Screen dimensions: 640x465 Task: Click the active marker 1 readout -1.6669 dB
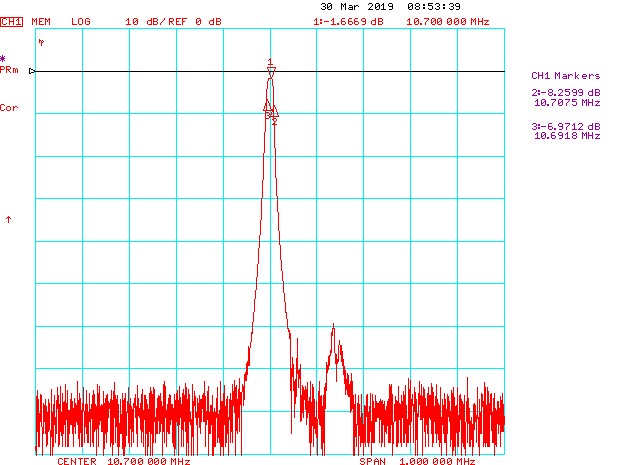pyautogui.click(x=348, y=21)
